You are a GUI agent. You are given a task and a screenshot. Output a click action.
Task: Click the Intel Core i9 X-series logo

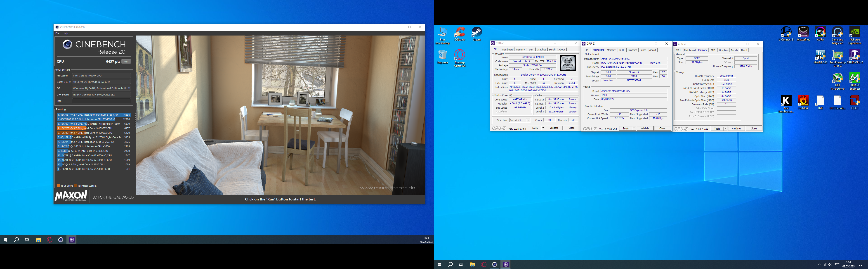[568, 63]
